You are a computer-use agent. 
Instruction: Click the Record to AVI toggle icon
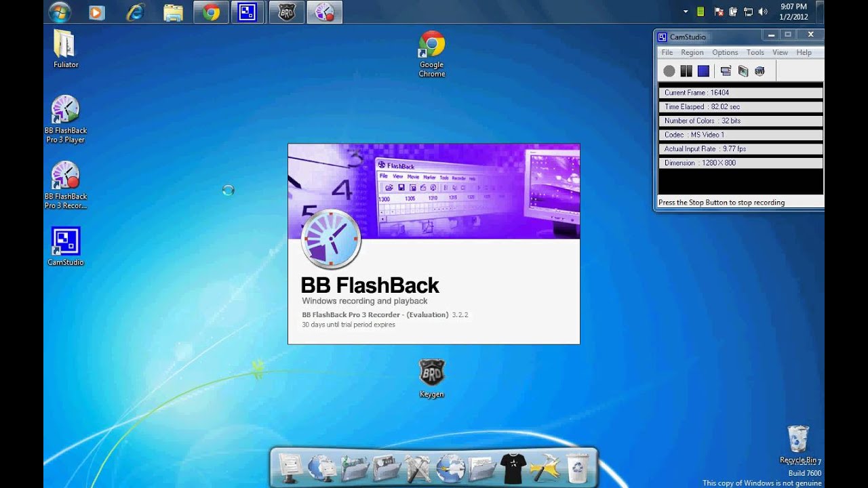click(x=743, y=71)
